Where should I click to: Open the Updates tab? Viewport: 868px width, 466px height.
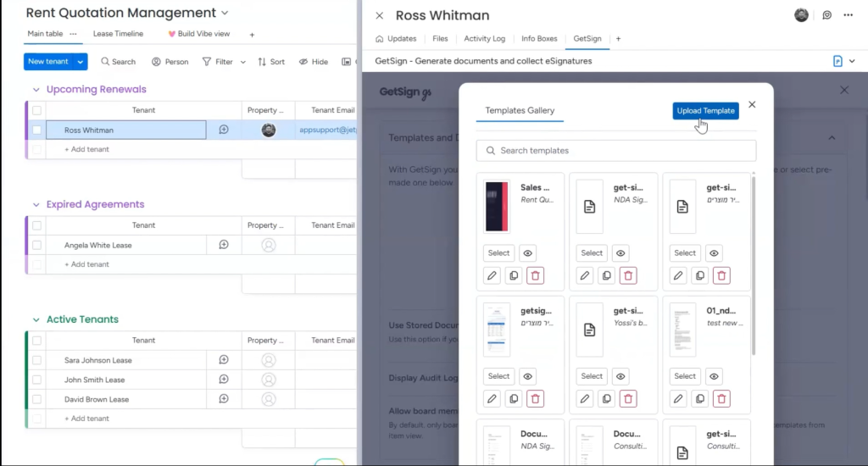(x=396, y=39)
